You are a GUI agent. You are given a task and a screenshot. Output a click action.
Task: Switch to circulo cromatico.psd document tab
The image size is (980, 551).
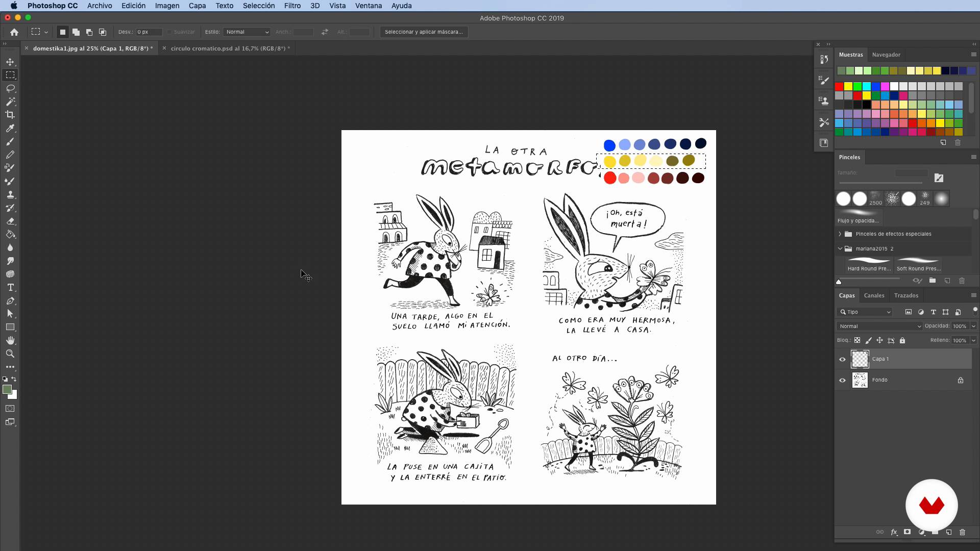pyautogui.click(x=230, y=48)
